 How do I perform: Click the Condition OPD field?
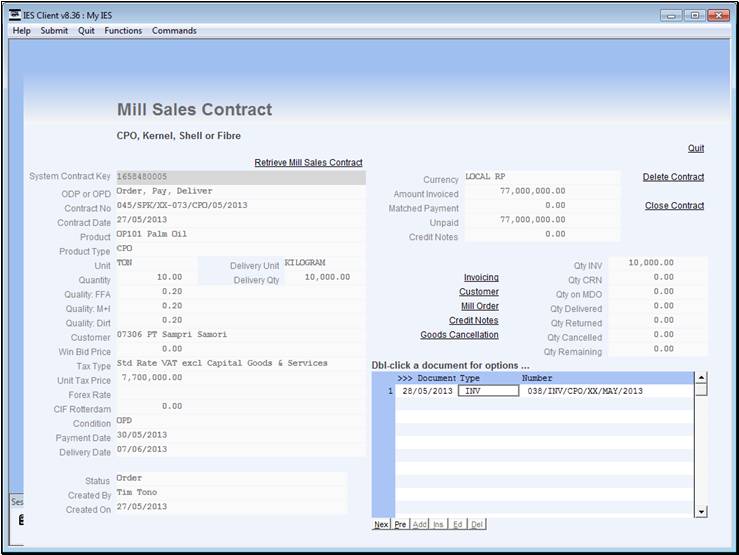[x=240, y=421]
